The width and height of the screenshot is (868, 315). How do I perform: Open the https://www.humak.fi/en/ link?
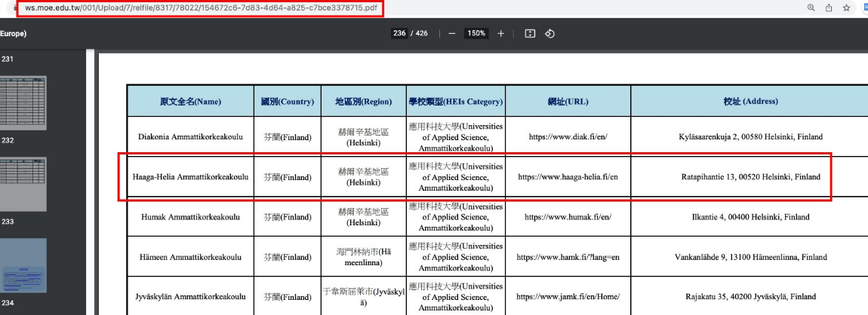tap(568, 216)
